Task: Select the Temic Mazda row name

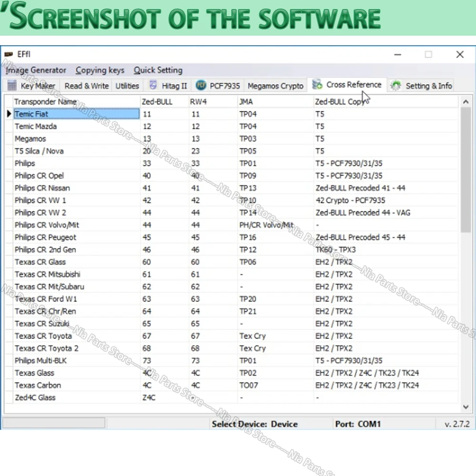Action: [77, 126]
